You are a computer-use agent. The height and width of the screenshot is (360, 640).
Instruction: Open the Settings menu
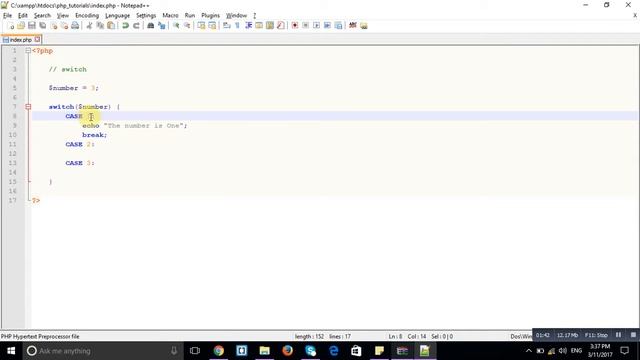tap(146, 16)
